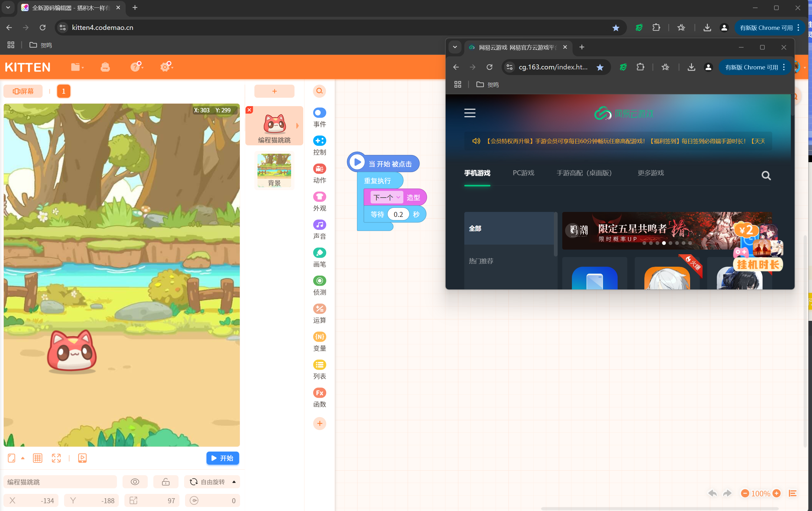Open the 画笔 (Pen) block category
812x511 pixels.
coord(319,258)
